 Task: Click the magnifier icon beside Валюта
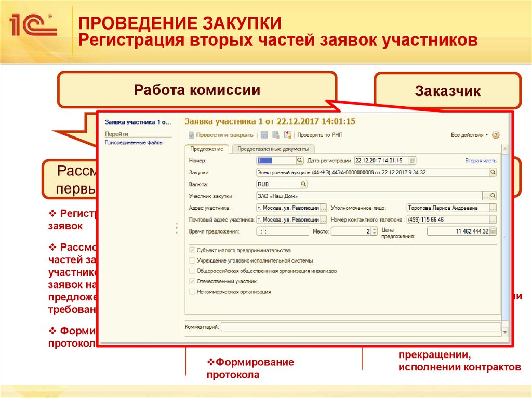[x=303, y=184]
